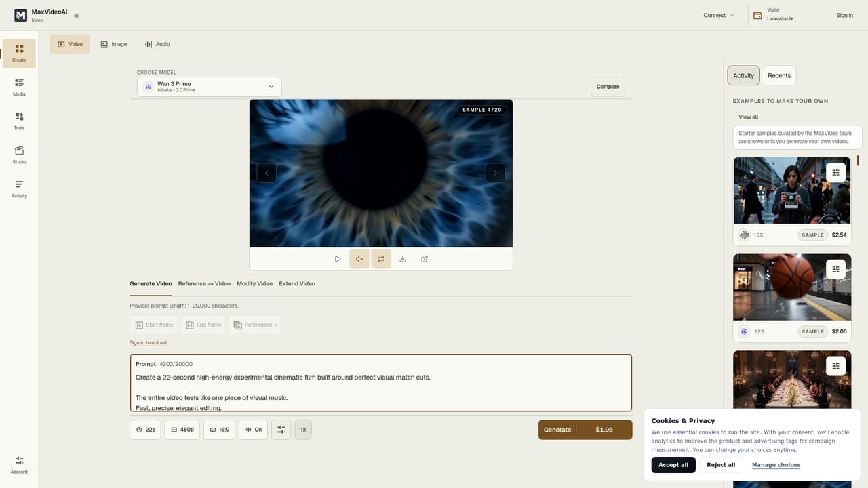Toggle the 1x output count
Viewport: 868px width, 488px height.
303,430
